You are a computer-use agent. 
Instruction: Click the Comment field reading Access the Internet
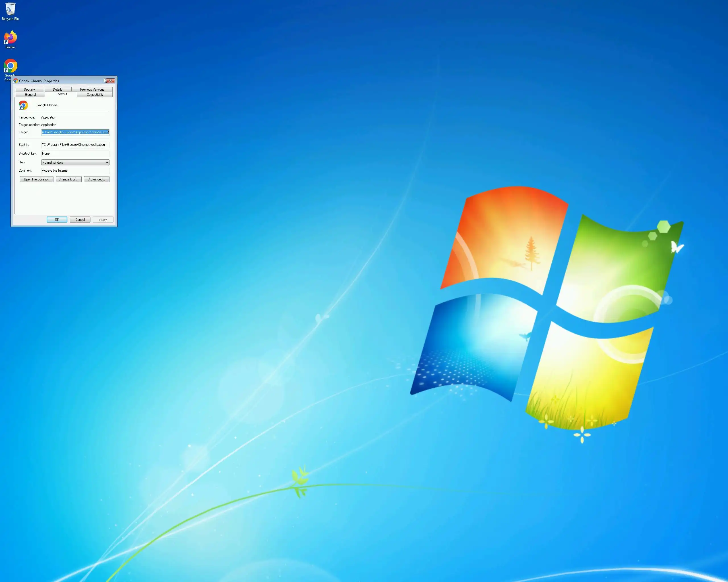pyautogui.click(x=75, y=171)
